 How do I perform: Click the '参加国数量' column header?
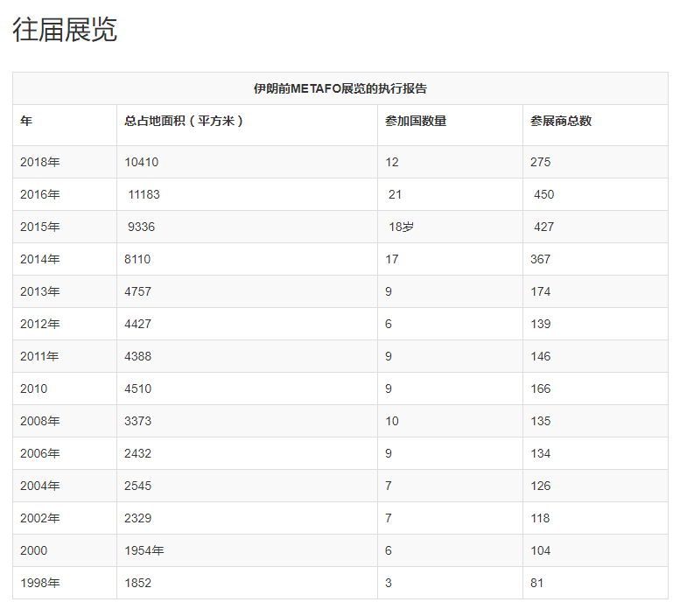click(416, 121)
